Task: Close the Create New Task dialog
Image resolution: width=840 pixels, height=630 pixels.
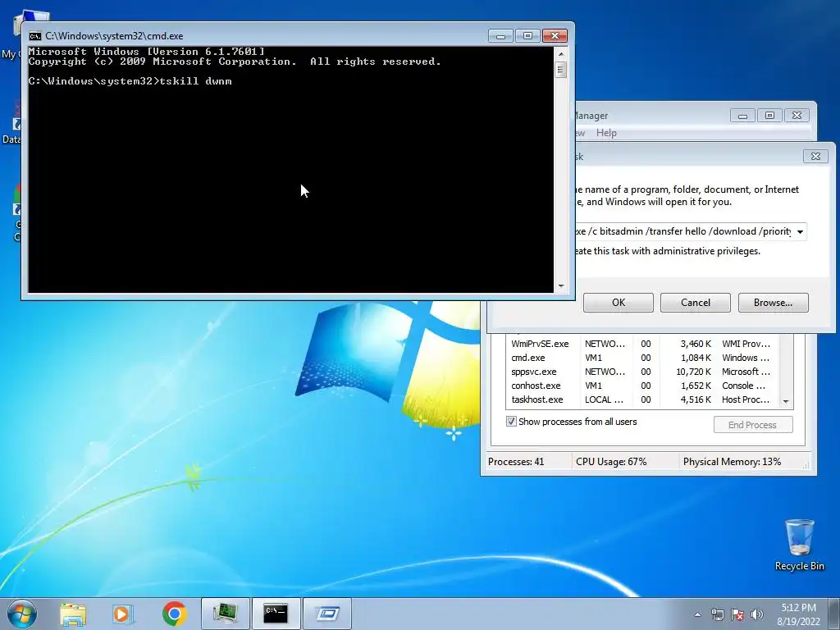Action: tap(815, 157)
